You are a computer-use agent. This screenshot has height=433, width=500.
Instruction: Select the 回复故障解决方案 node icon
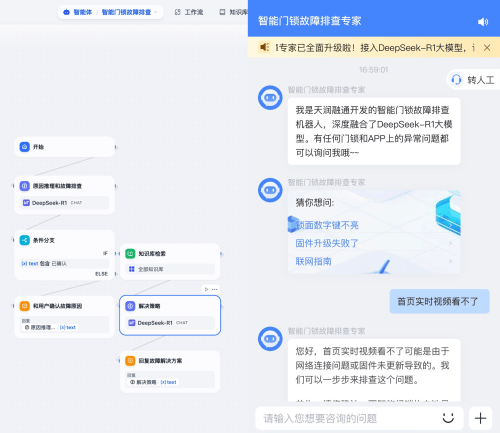click(130, 361)
